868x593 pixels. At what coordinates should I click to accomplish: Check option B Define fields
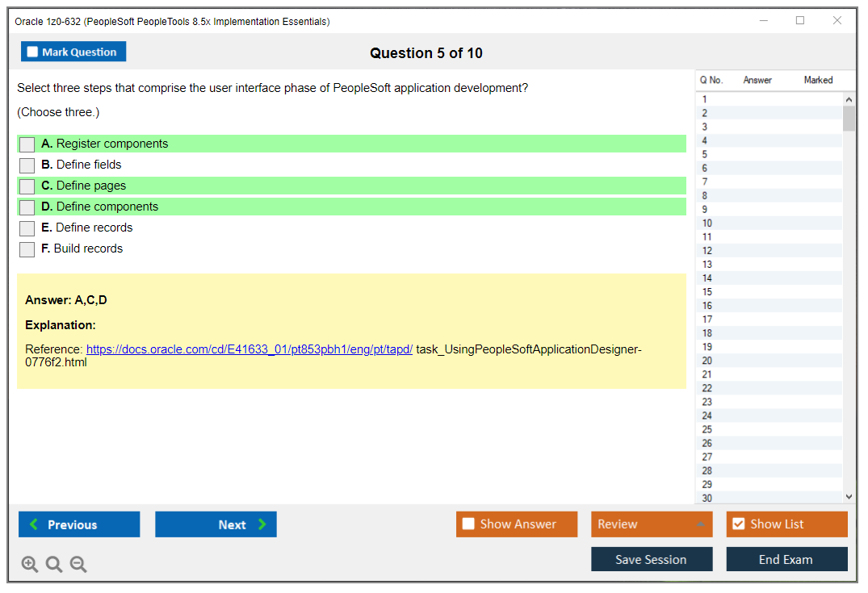(27, 165)
